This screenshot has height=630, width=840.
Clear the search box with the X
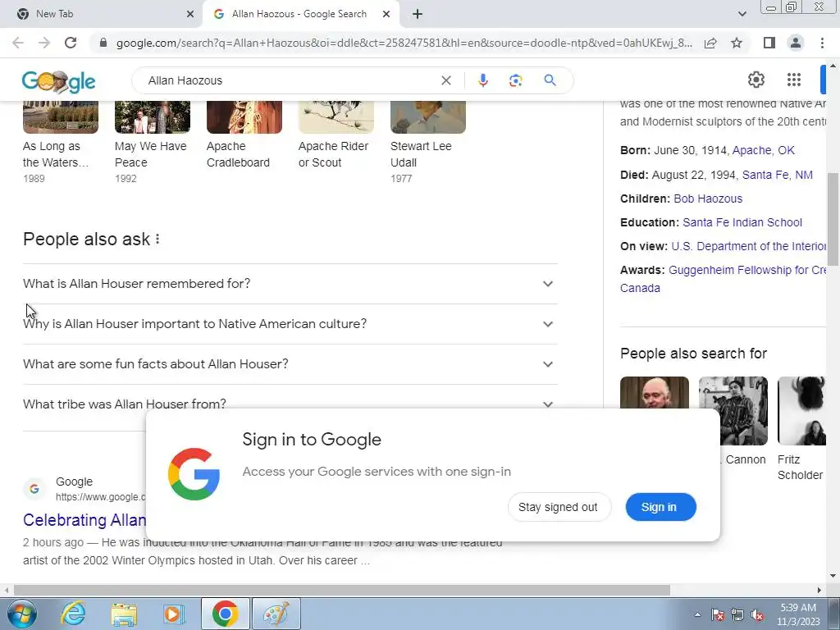[x=445, y=80]
